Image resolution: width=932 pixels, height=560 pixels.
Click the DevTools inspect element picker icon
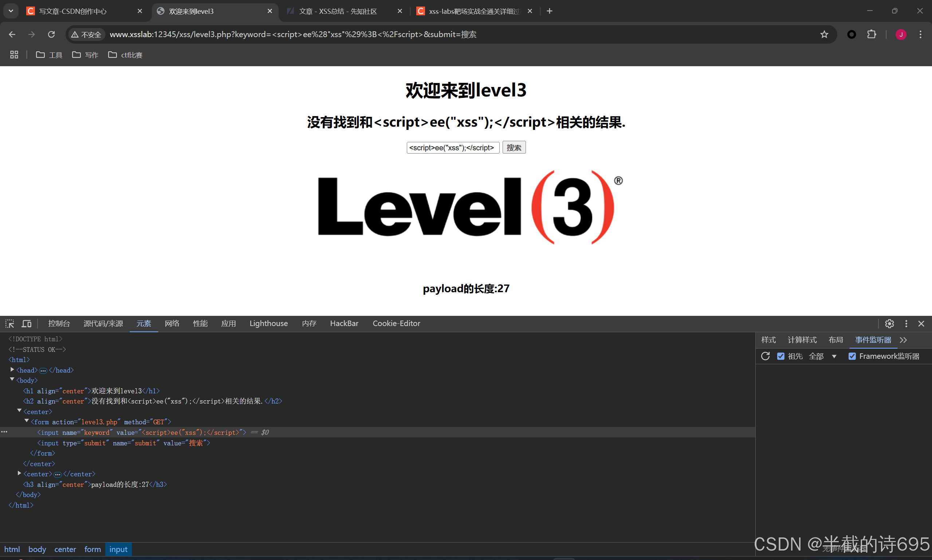[10, 323]
